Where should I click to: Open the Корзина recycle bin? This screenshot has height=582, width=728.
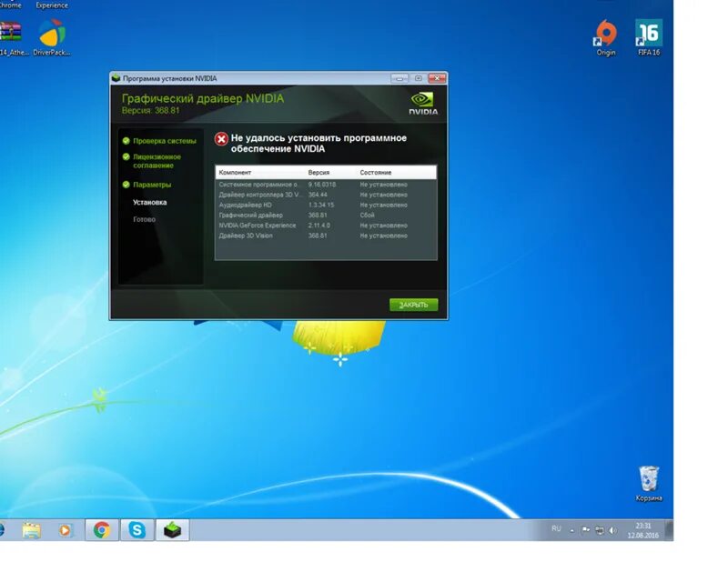coord(649,484)
